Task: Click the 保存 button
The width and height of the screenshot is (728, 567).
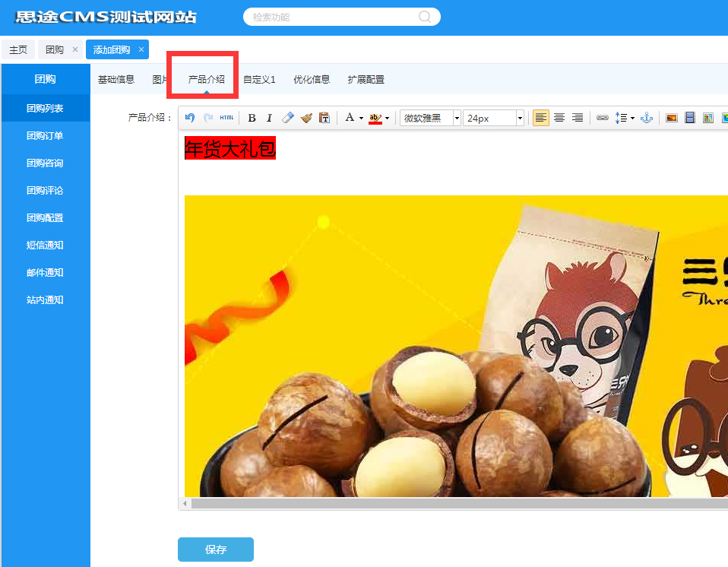Action: 215,549
